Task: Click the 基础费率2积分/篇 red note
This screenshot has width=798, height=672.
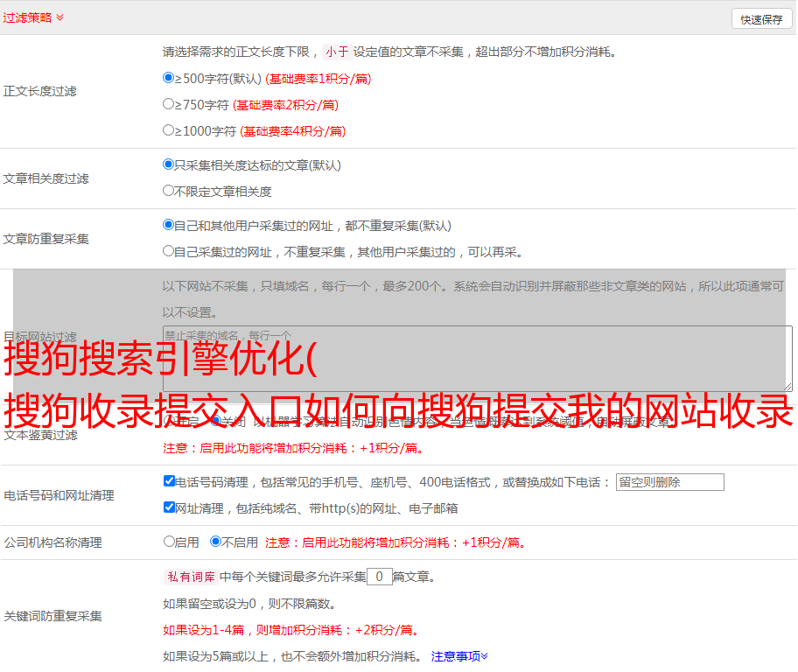Action: 285,105
